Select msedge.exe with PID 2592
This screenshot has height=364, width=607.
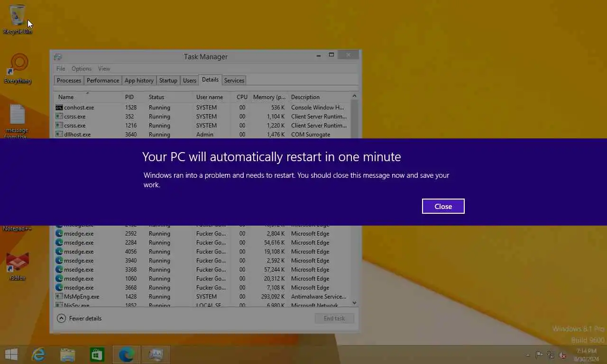point(202,234)
